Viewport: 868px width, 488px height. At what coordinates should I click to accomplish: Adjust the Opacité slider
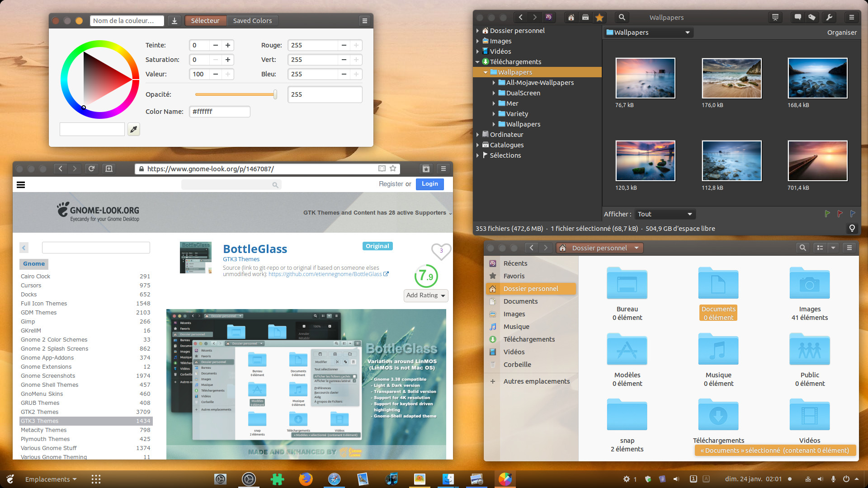236,94
